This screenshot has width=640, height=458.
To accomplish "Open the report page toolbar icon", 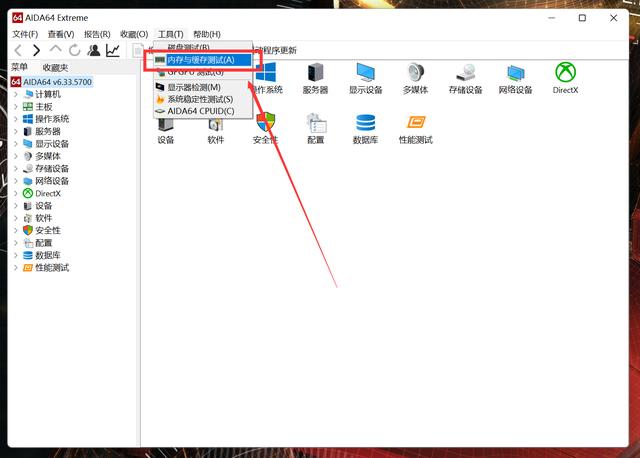I will tap(138, 50).
